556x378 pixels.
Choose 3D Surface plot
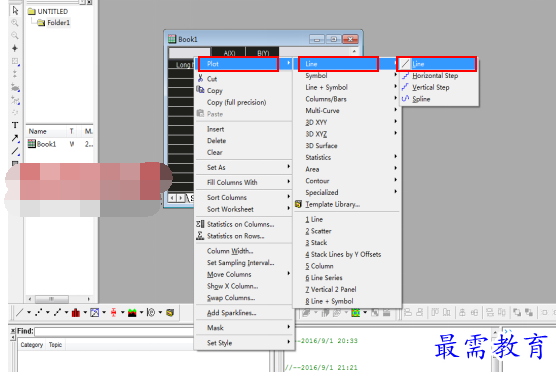[347, 146]
